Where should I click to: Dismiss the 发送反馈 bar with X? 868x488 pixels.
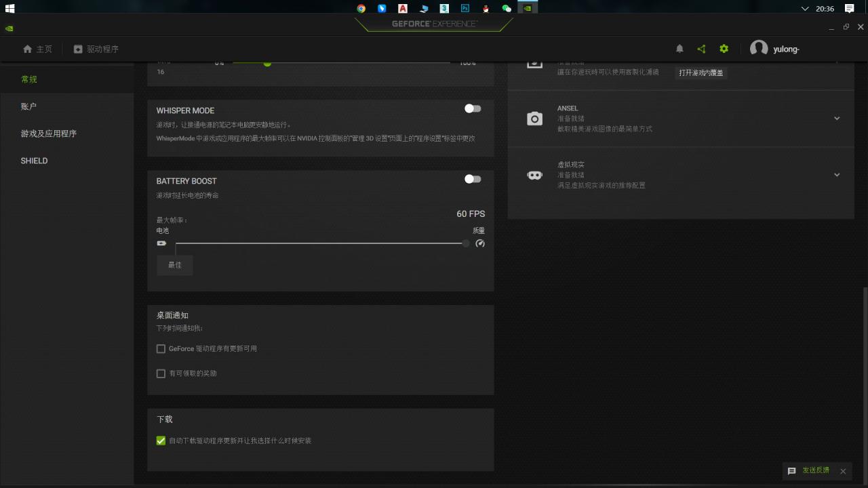843,471
